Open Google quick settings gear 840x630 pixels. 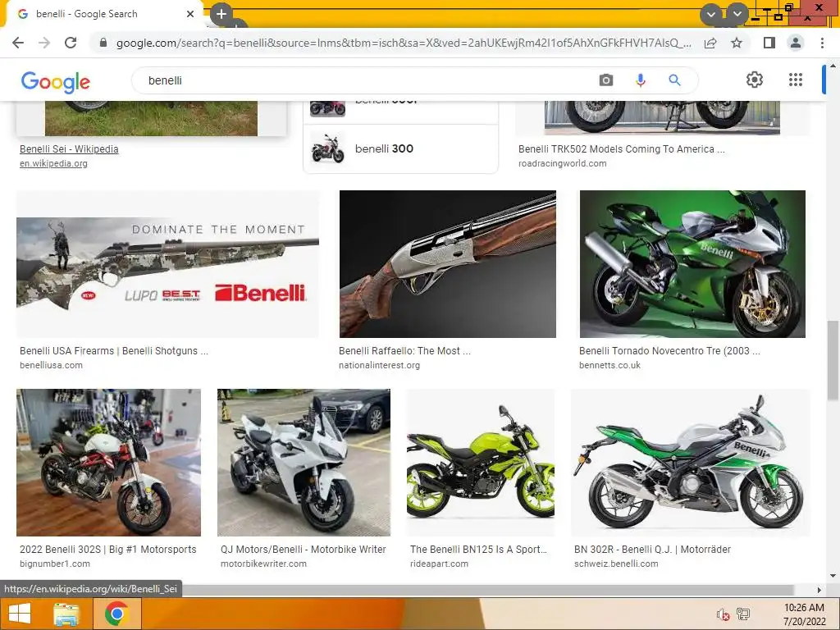pos(755,80)
